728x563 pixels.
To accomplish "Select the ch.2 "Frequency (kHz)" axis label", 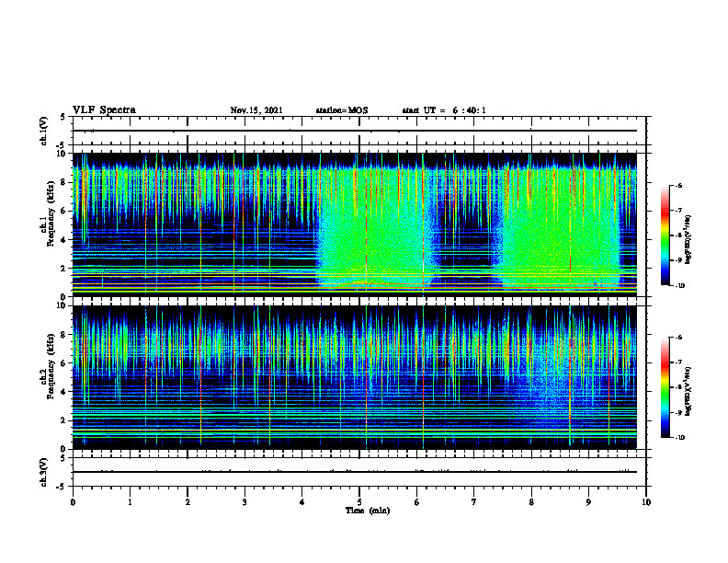I will click(x=51, y=366).
